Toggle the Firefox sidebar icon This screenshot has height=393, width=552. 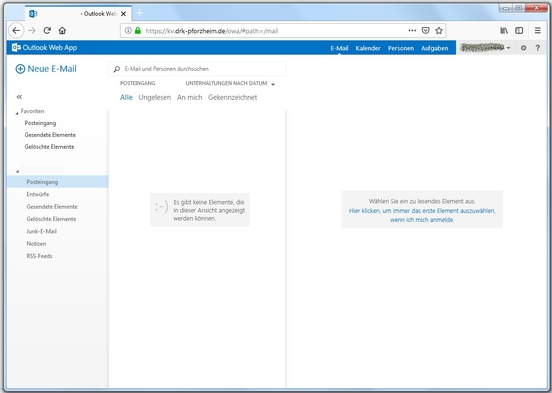click(519, 31)
